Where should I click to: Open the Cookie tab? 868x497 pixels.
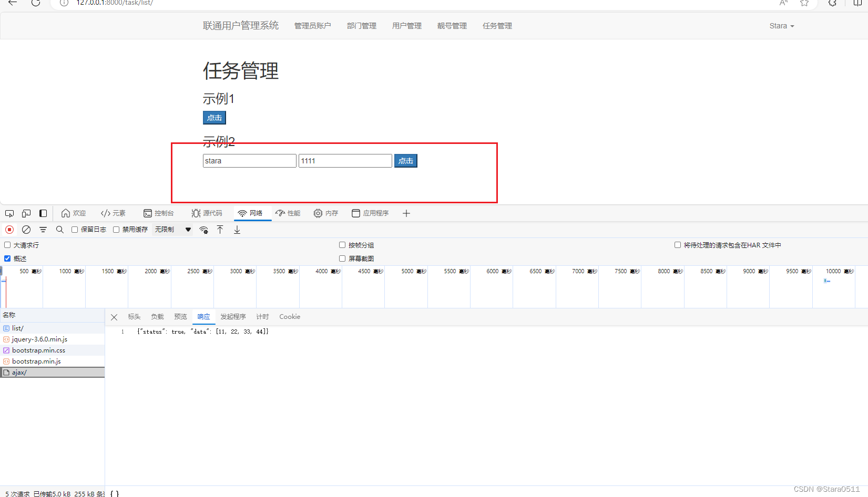[290, 317]
